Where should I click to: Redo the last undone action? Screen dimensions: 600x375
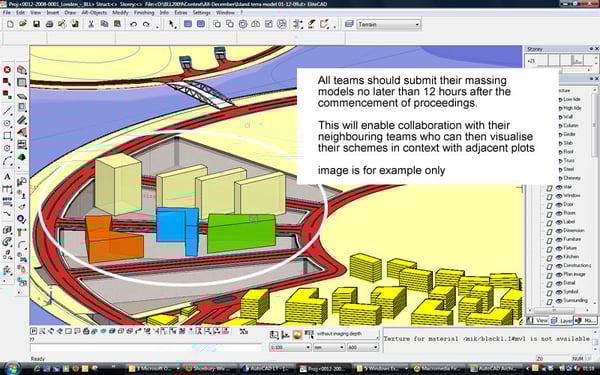(146, 24)
